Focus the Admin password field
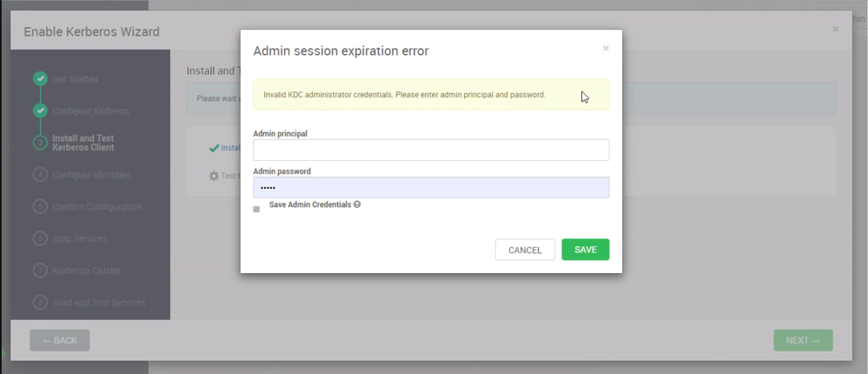The image size is (868, 374). coord(431,188)
